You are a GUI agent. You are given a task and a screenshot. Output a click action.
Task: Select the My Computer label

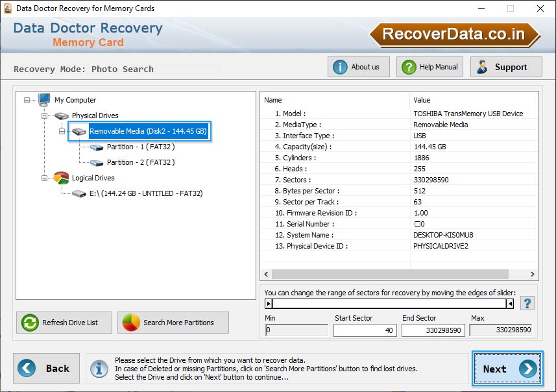(x=75, y=100)
